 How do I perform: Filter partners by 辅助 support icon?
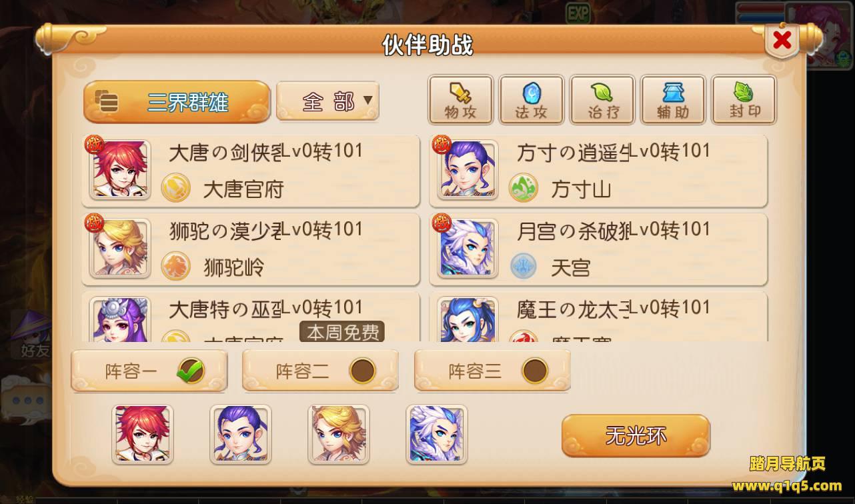673,101
